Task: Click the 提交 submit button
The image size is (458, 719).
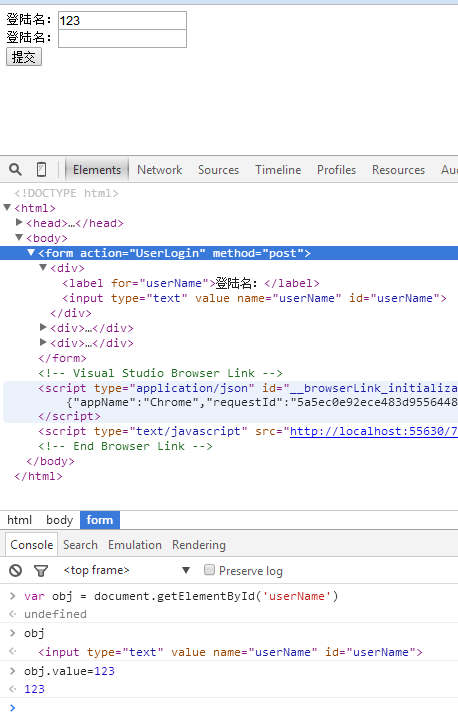Action: [24, 57]
